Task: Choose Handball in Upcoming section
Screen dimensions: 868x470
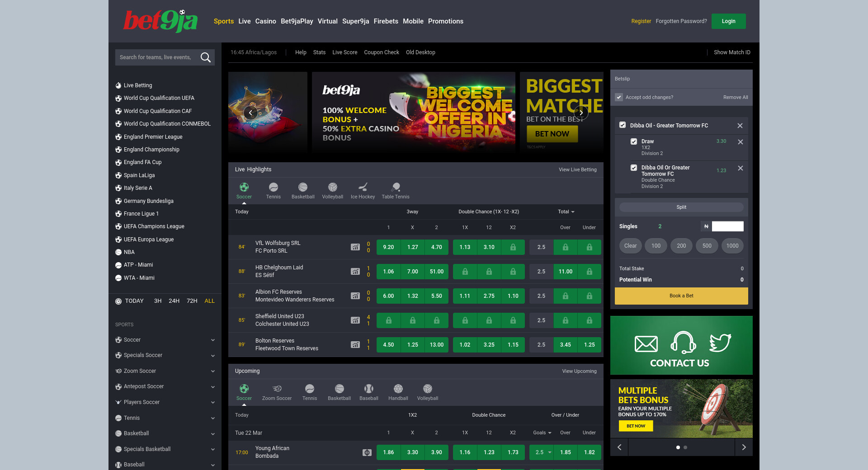Action: coord(398,392)
